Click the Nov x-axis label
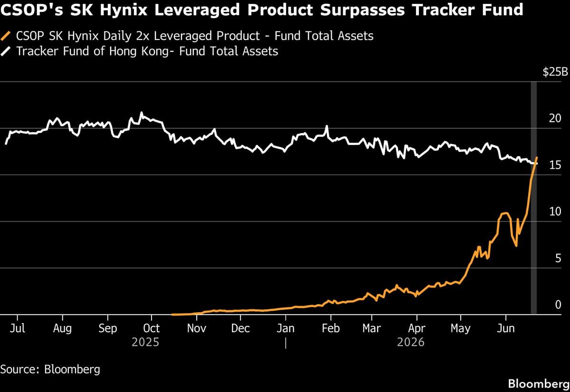 tap(196, 328)
